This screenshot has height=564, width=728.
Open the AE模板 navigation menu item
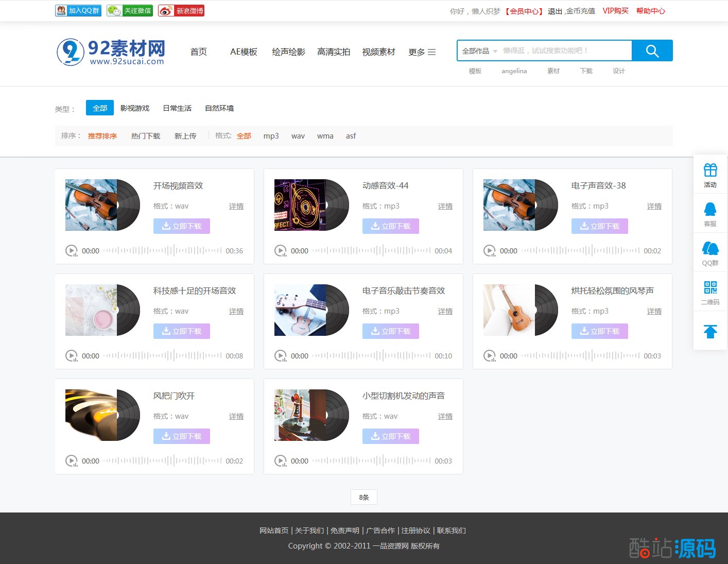(x=244, y=52)
